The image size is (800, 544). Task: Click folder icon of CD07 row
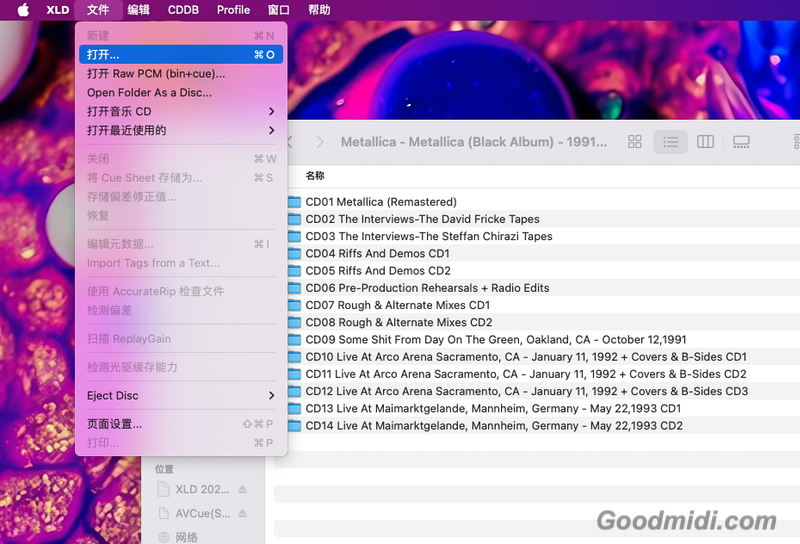tap(294, 305)
